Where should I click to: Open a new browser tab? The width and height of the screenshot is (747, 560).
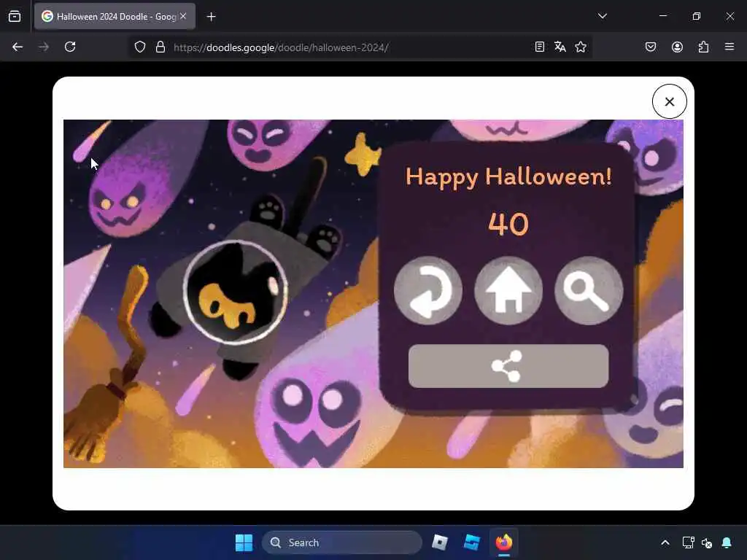(211, 17)
